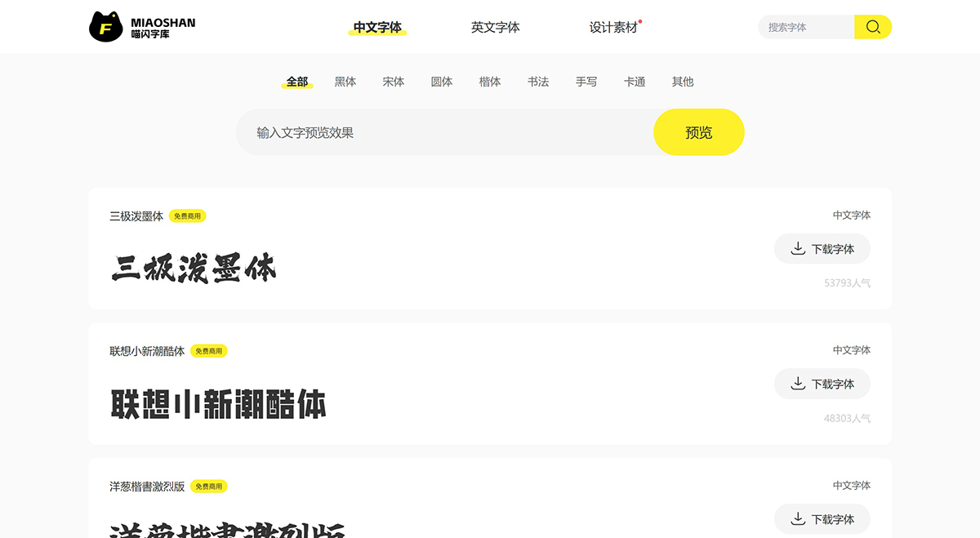The width and height of the screenshot is (980, 538).
Task: Open the 三极泼墨体 font name link
Action: [x=137, y=216]
